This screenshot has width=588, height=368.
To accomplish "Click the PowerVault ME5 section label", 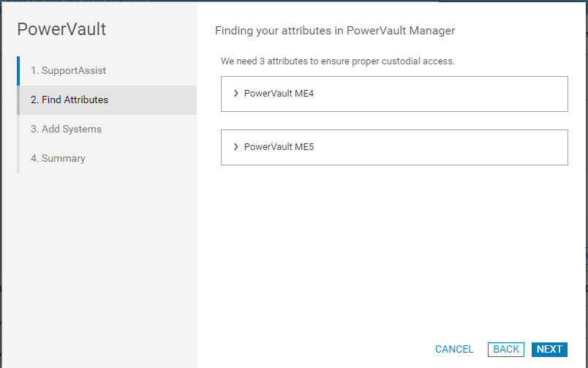I will tap(279, 147).
